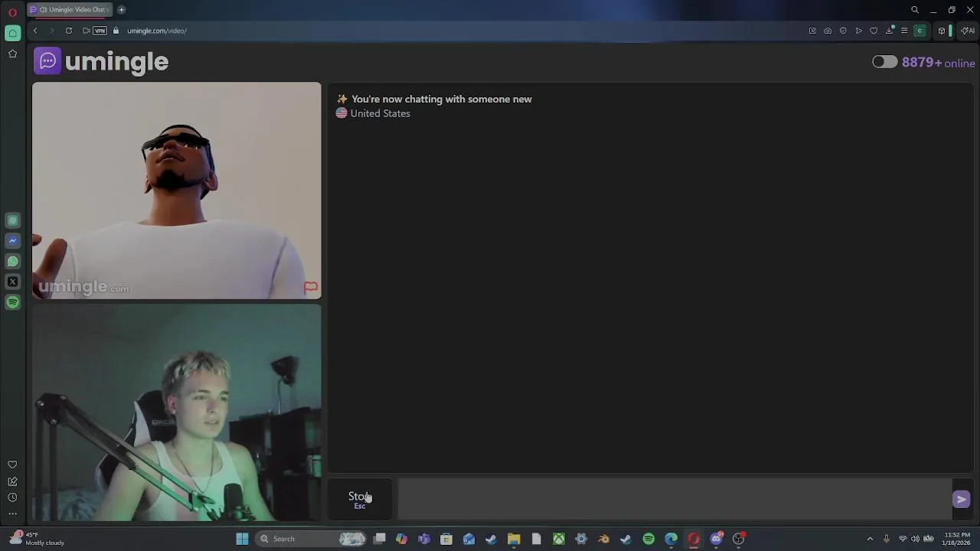Open Settings gear on taskbar
Image resolution: width=980 pixels, height=551 pixels.
pos(581,539)
